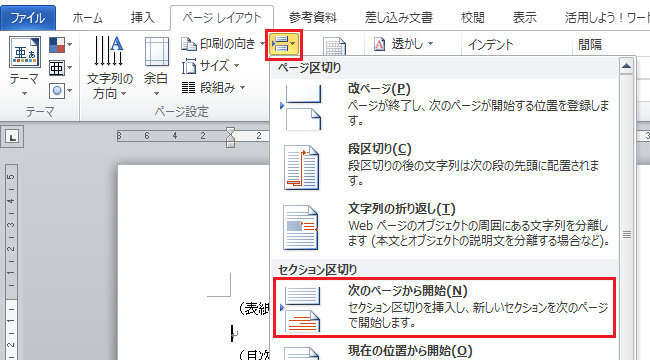Open the 段組み columns dropdown
Viewport: 650px width, 360px height.
pos(213,88)
